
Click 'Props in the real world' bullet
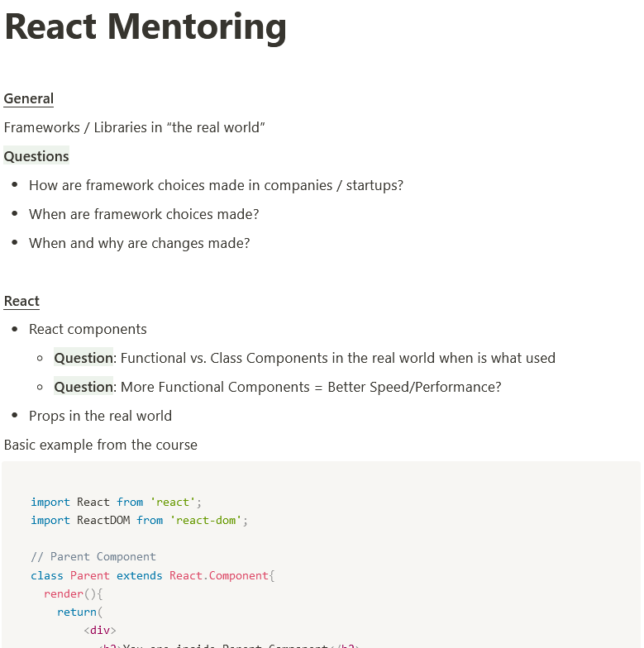click(101, 417)
